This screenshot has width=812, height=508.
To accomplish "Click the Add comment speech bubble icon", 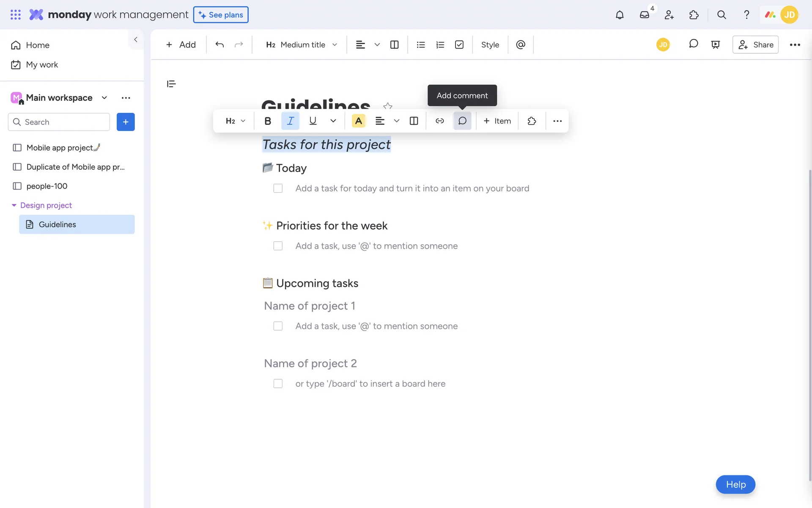I will coord(462,121).
